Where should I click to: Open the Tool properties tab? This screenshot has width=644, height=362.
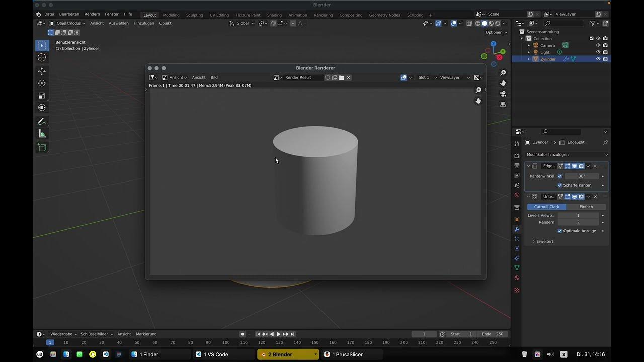point(517,144)
